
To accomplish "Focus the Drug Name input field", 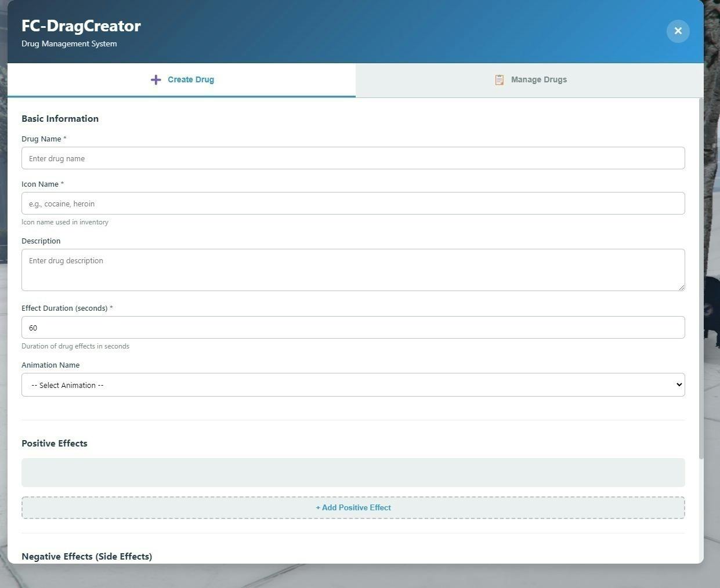I will click(353, 158).
